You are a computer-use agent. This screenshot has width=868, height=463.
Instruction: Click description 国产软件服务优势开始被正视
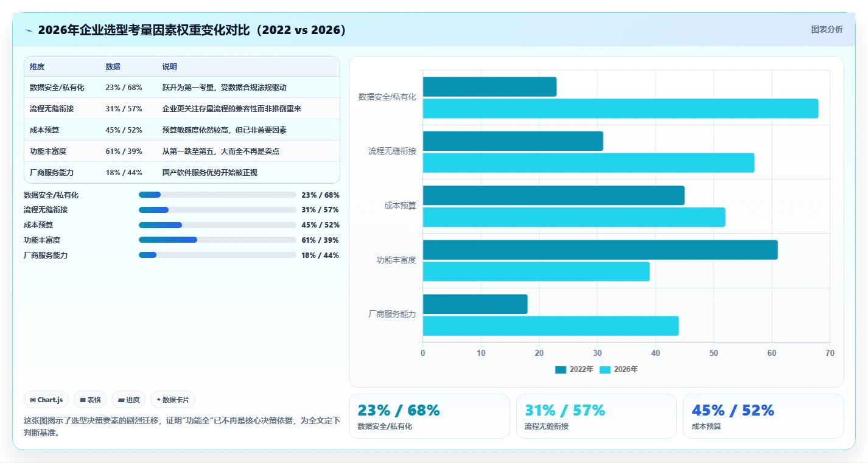(210, 173)
